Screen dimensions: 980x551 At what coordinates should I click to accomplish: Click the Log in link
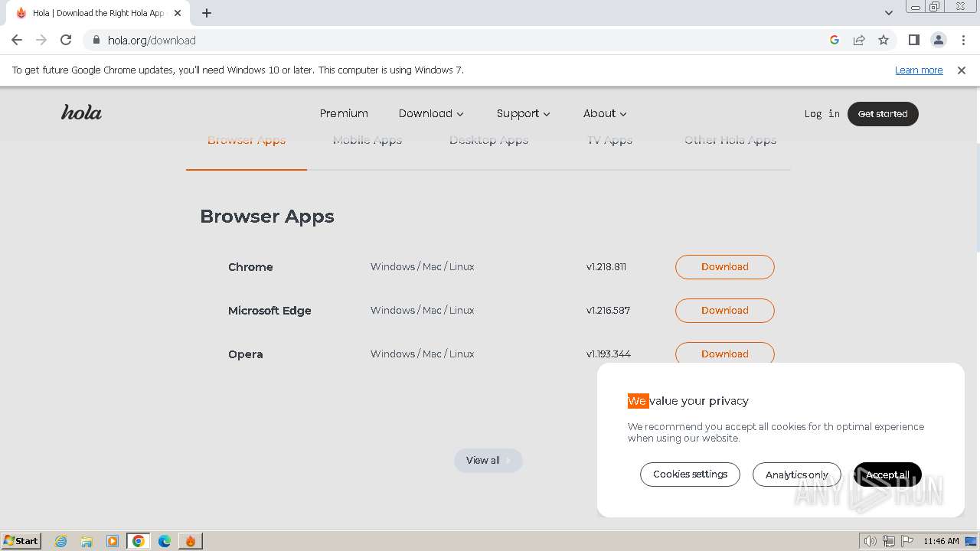(x=822, y=113)
